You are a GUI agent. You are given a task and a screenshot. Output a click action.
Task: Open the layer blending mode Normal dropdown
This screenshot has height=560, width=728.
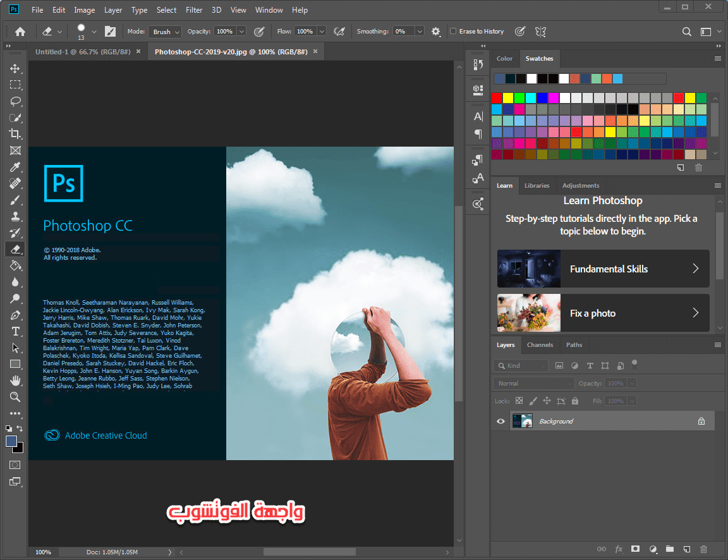point(533,383)
